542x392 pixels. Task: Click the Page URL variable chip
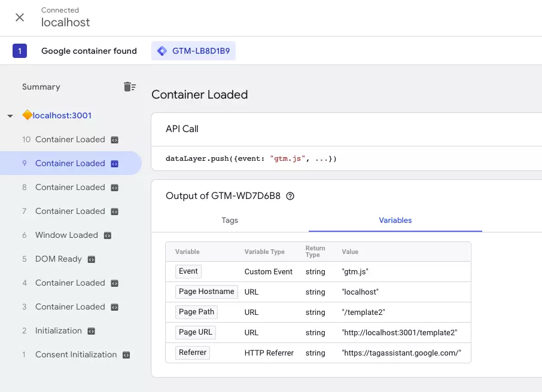point(195,332)
